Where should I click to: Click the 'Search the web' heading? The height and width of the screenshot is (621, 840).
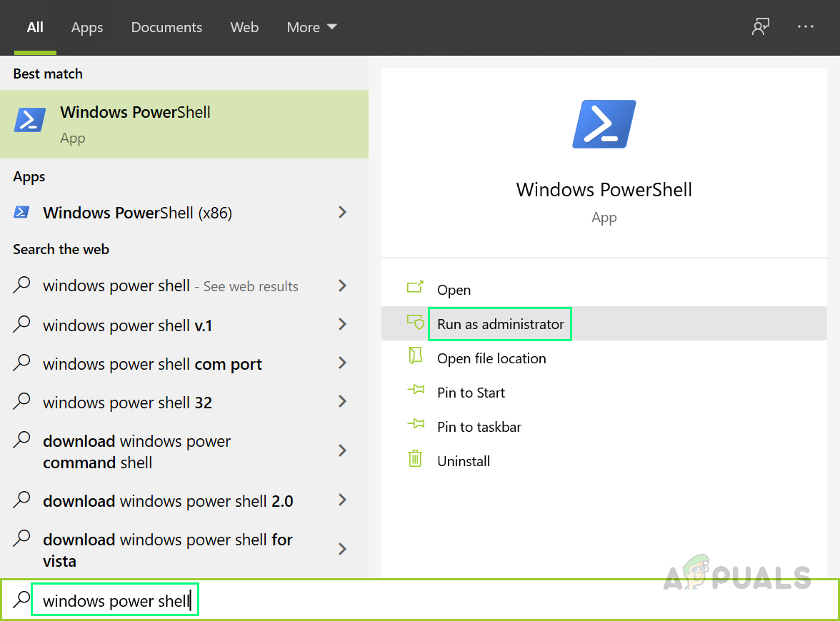[61, 249]
